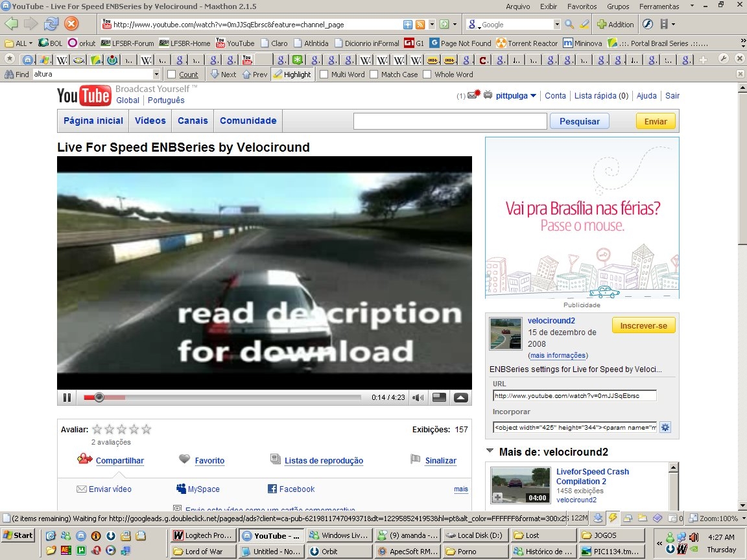Click the RSS feed icon in the address bar
This screenshot has width=747, height=560.
click(x=420, y=24)
